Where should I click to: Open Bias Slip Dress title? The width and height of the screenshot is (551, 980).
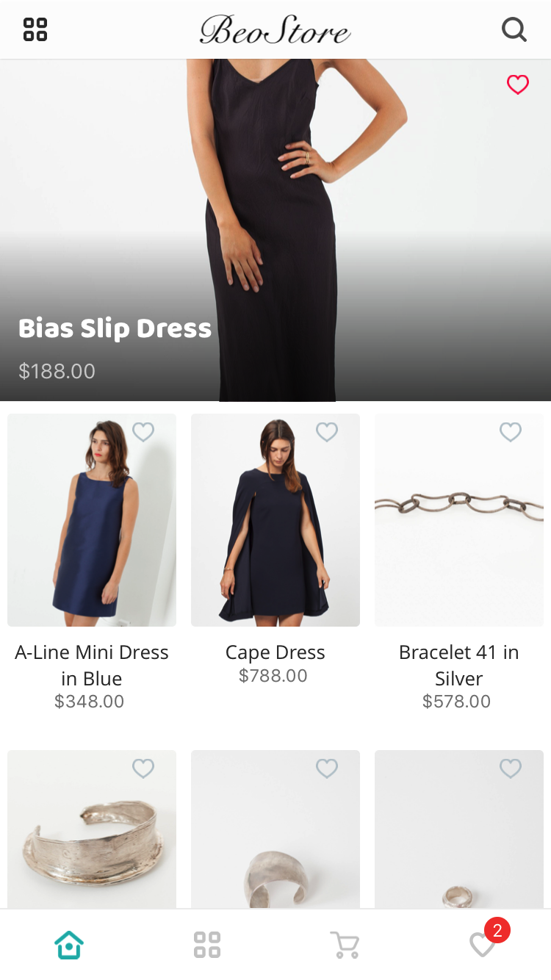pyautogui.click(x=115, y=328)
